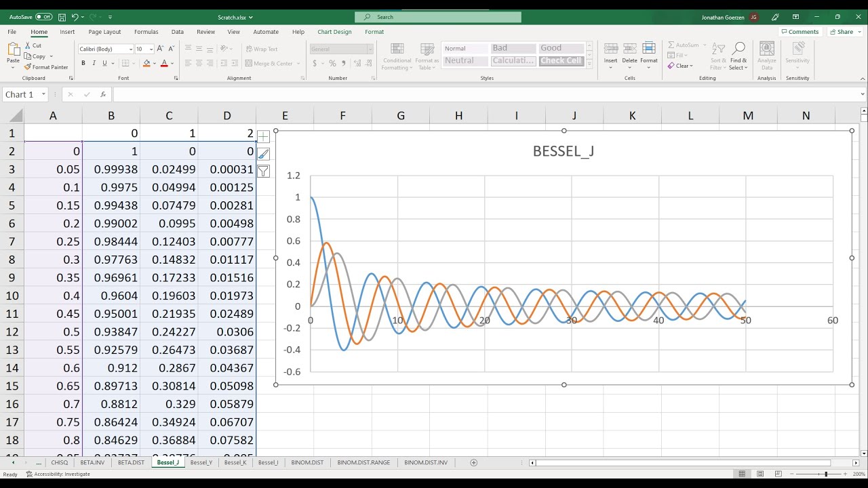868x488 pixels.
Task: Select the Normal cell style
Action: pos(465,48)
